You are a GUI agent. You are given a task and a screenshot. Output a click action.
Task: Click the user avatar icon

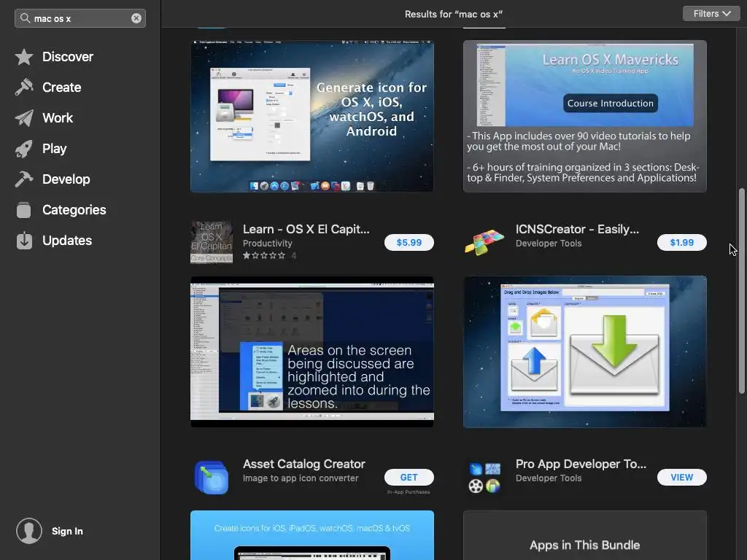click(x=29, y=531)
